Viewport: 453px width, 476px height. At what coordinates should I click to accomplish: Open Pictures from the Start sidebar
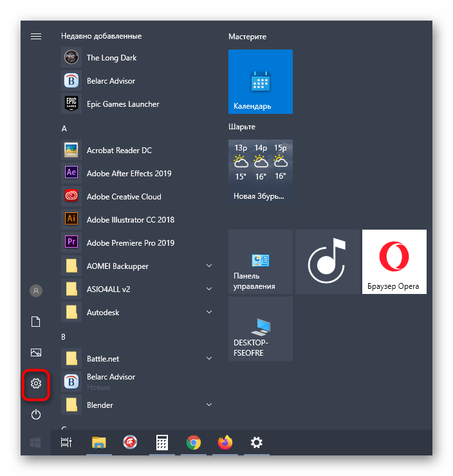click(36, 352)
